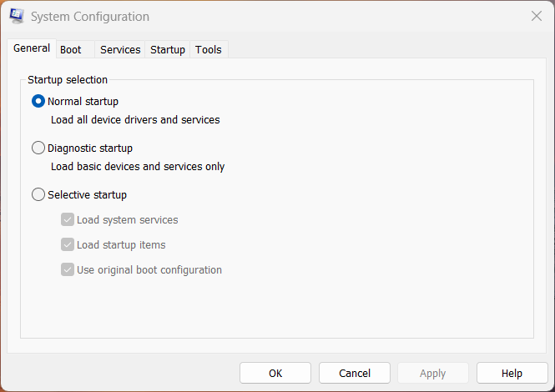
Task: Select the Normal startup radio button
Action: pyautogui.click(x=38, y=101)
